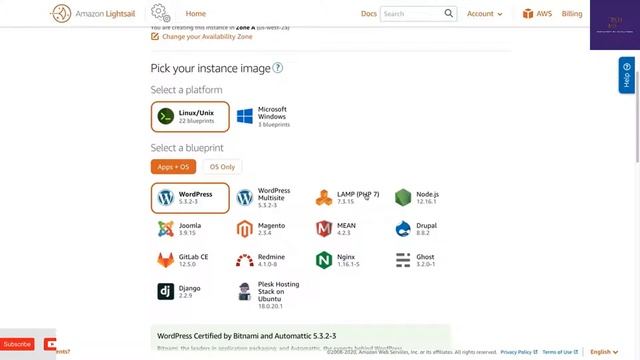
Task: Switch to Apps + OS blueprints
Action: click(173, 167)
